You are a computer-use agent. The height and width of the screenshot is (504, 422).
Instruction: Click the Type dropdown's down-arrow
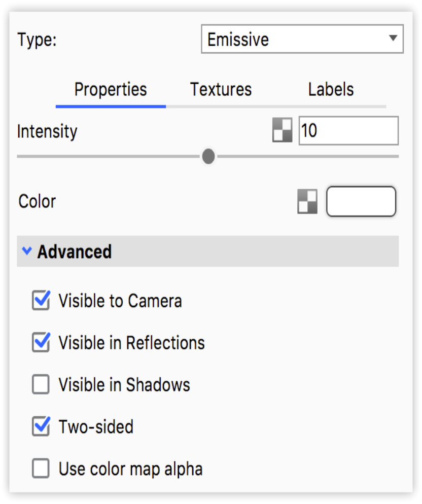[392, 39]
